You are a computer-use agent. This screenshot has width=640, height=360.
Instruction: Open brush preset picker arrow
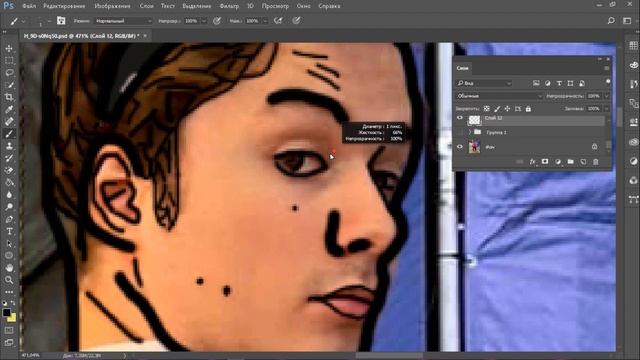point(49,21)
